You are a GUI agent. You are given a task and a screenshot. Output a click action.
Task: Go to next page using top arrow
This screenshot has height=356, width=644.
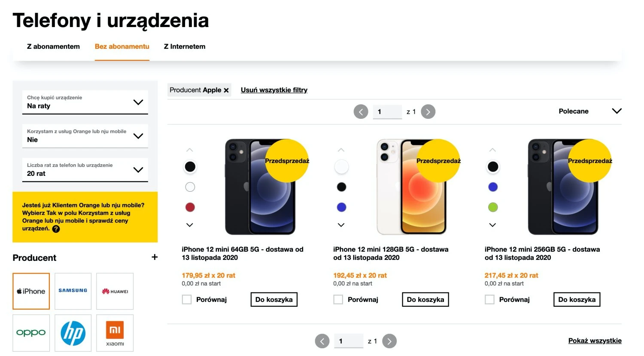point(428,112)
